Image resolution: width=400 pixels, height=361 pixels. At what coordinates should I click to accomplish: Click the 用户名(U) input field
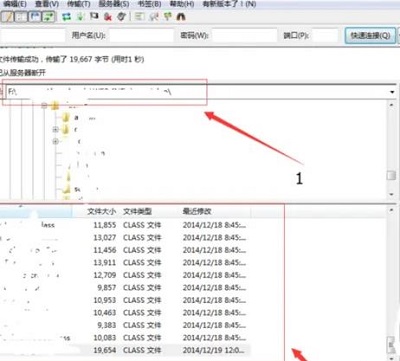142,35
